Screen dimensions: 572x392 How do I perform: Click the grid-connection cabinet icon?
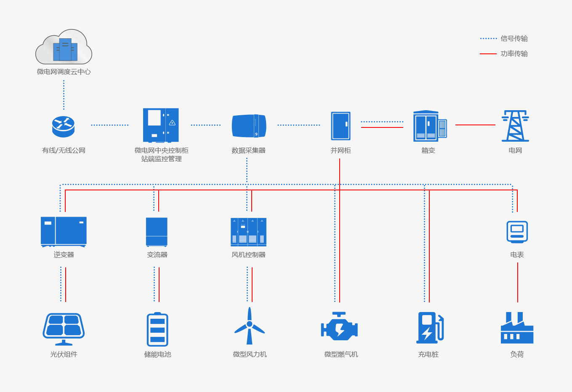point(341,126)
